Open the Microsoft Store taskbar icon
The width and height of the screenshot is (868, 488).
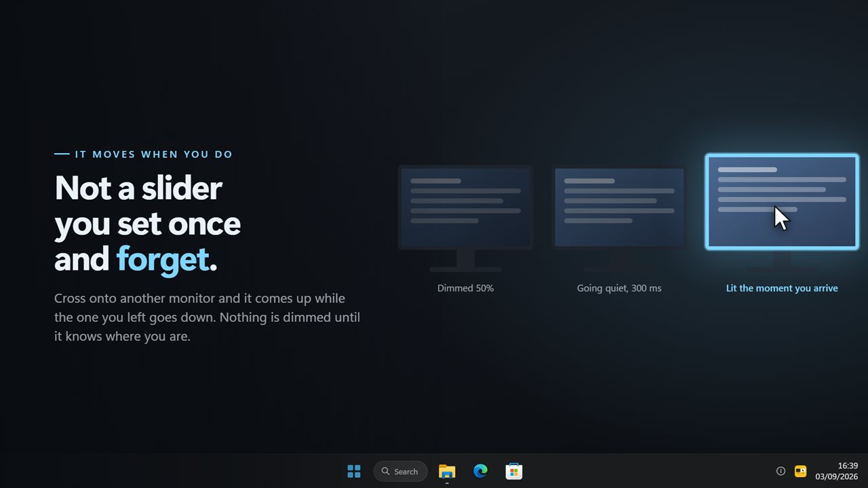coord(514,471)
